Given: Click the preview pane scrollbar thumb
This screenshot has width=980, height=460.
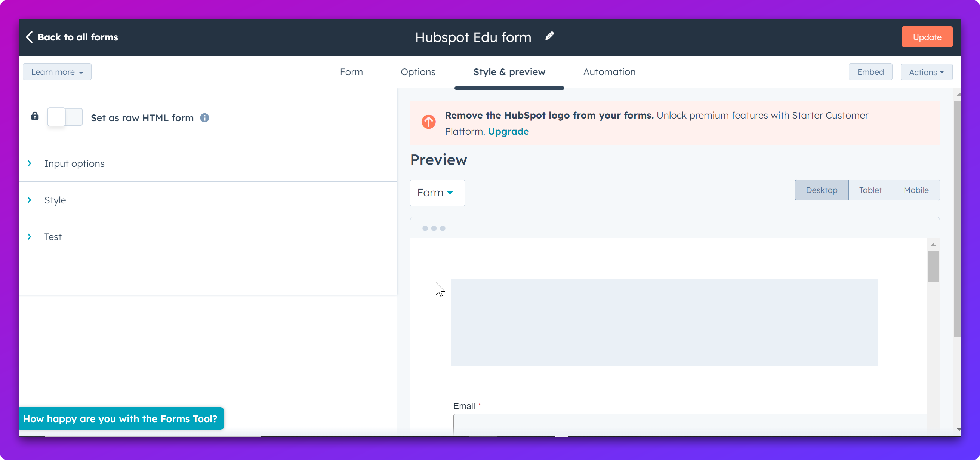Looking at the screenshot, I should [933, 266].
